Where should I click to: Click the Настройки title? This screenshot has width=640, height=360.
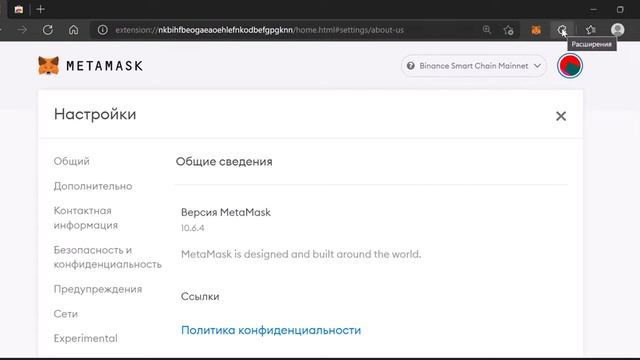coord(95,114)
